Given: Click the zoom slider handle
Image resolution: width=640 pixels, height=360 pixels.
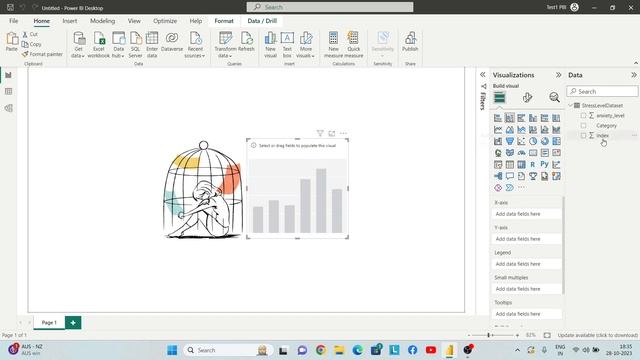Looking at the screenshot, I should coord(488,335).
